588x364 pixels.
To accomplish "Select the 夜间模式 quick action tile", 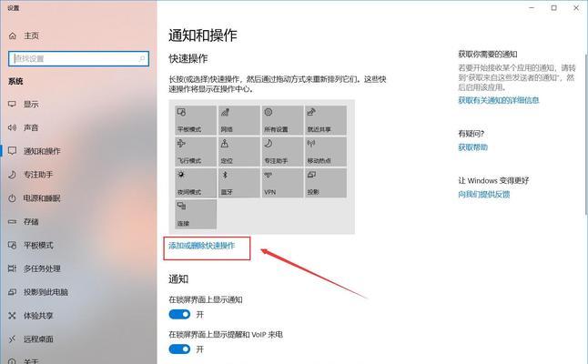I will [196, 183].
